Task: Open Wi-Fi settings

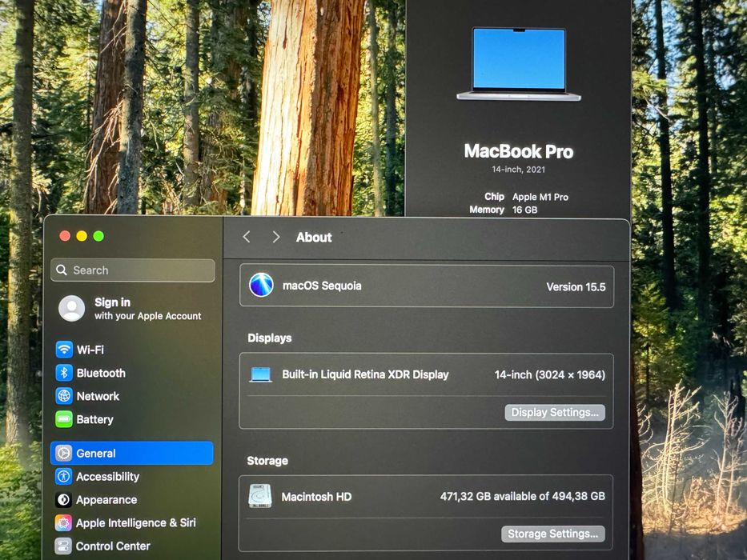Action: pyautogui.click(x=132, y=350)
